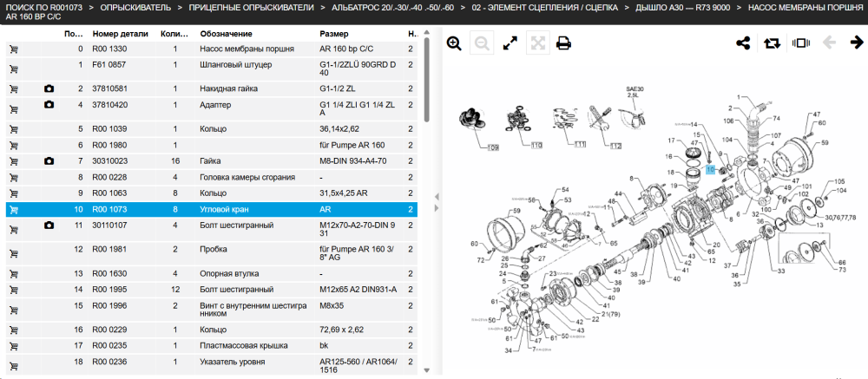Print the diagram with printer icon
The height and width of the screenshot is (379, 868).
click(x=563, y=43)
